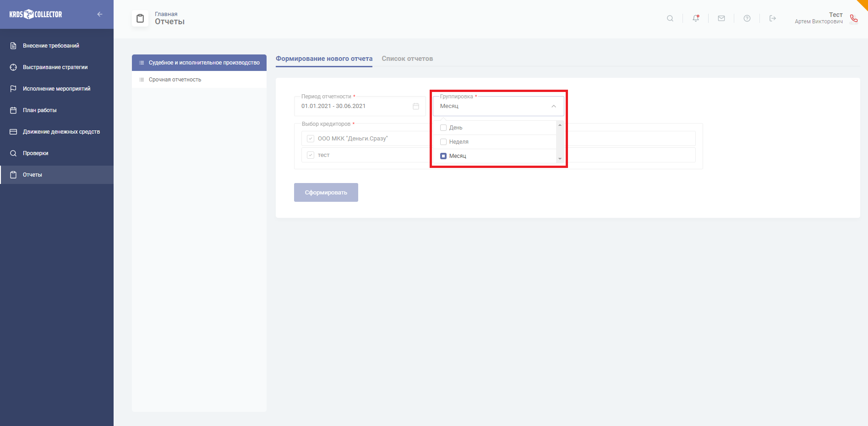Uncheck the Месяц option
Viewport: 868px width, 426px height.
[x=443, y=156]
